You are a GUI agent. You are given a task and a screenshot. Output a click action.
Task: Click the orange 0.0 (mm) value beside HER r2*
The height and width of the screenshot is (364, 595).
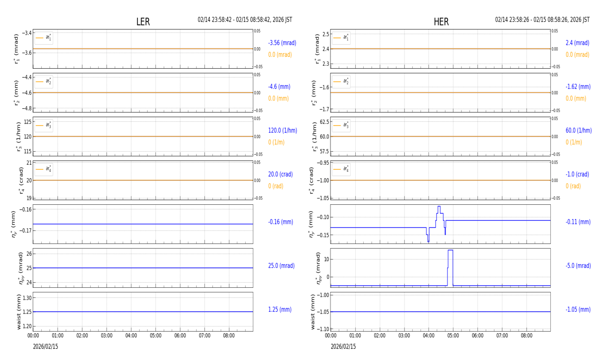tap(576, 99)
